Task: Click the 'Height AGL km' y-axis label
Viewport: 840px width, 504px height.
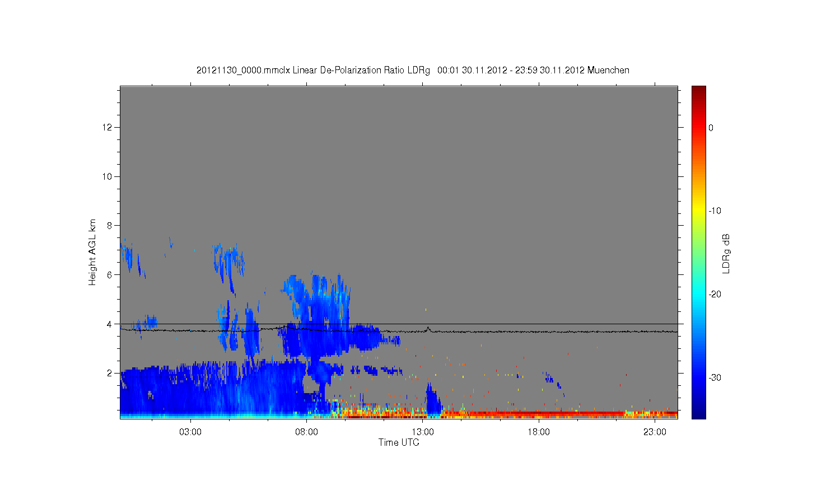Action: click(x=92, y=252)
